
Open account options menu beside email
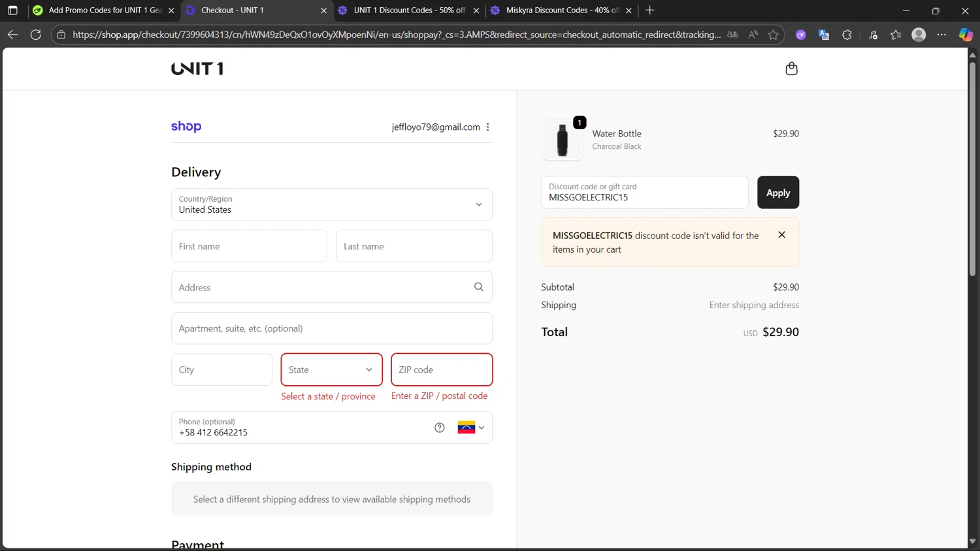pos(488,127)
